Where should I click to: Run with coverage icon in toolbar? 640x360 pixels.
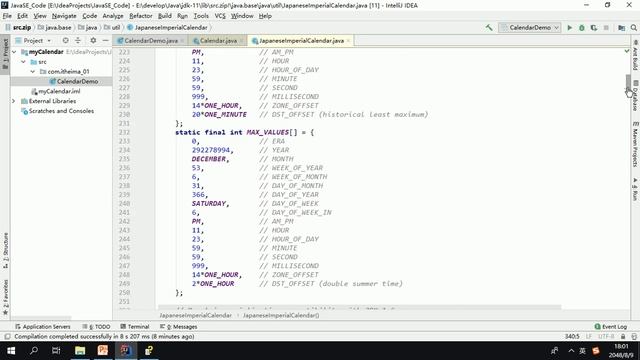[594, 27]
